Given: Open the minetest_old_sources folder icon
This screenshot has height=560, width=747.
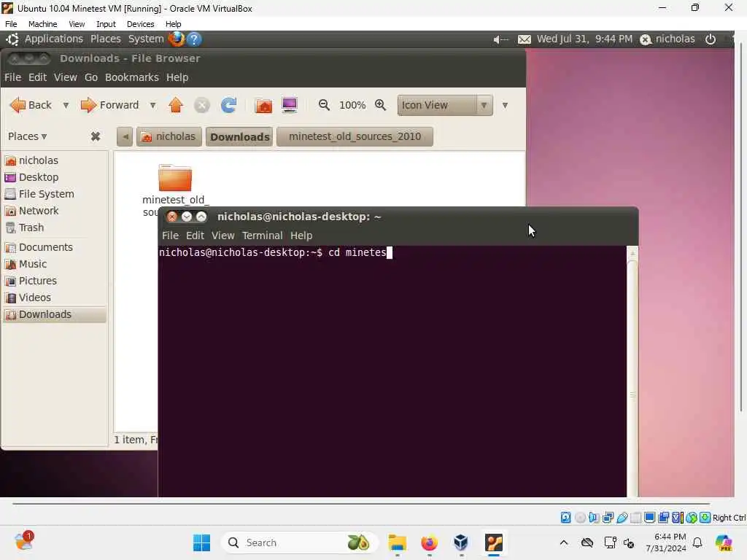Looking at the screenshot, I should tap(175, 178).
